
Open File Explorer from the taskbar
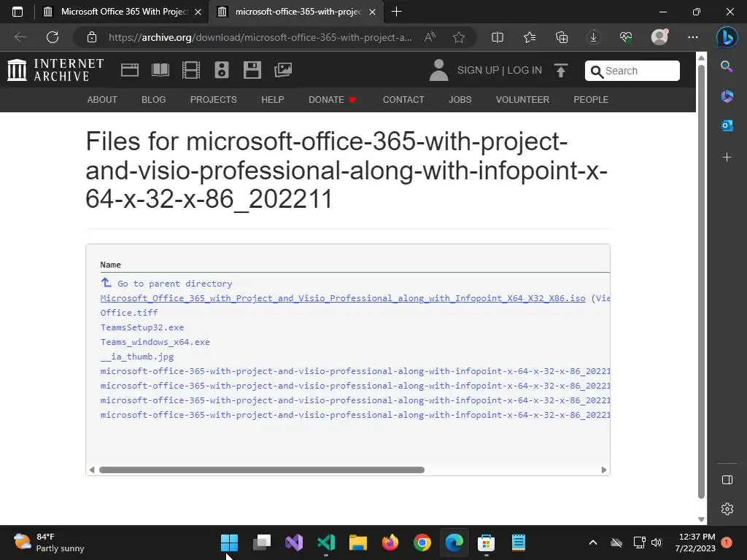coord(357,542)
